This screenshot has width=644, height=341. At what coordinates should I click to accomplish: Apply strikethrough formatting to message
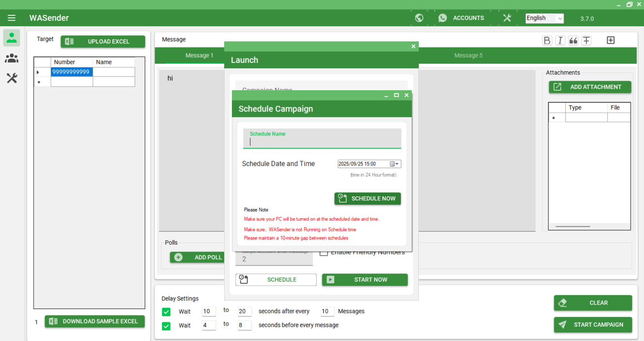tap(586, 40)
